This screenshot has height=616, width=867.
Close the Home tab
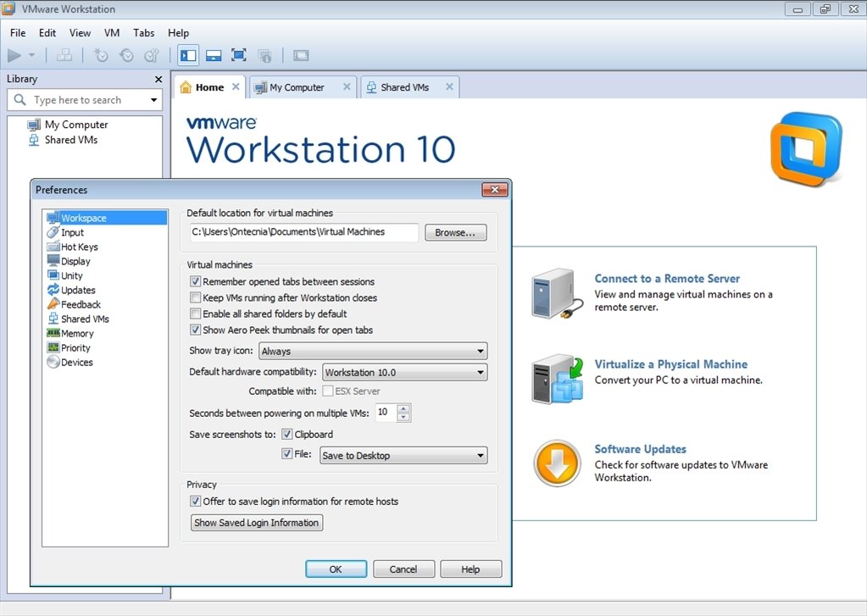pos(236,86)
